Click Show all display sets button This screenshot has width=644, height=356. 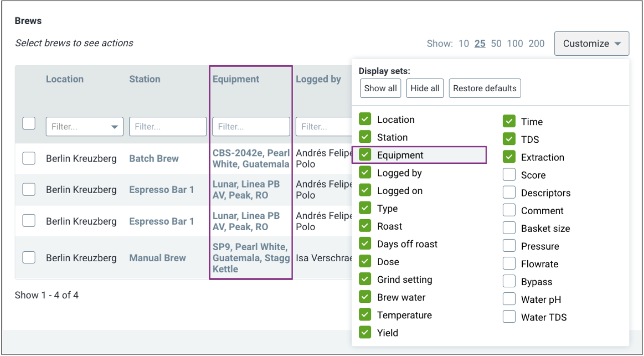click(380, 88)
